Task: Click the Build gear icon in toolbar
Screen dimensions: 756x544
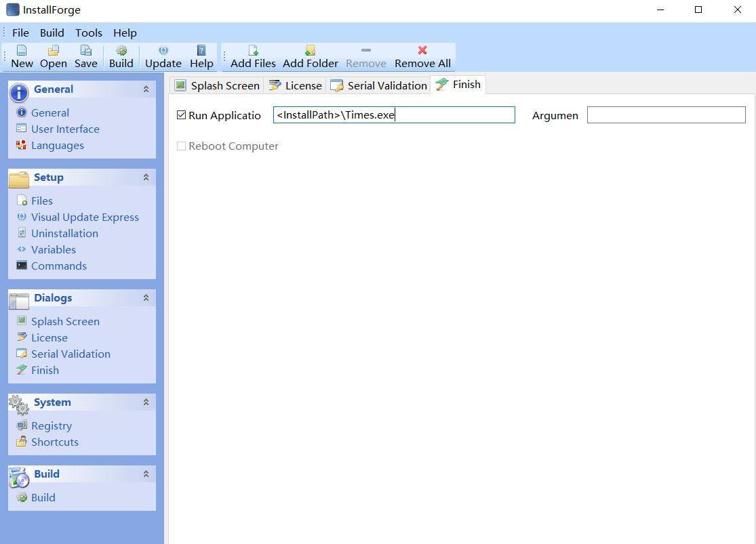Action: (121, 50)
